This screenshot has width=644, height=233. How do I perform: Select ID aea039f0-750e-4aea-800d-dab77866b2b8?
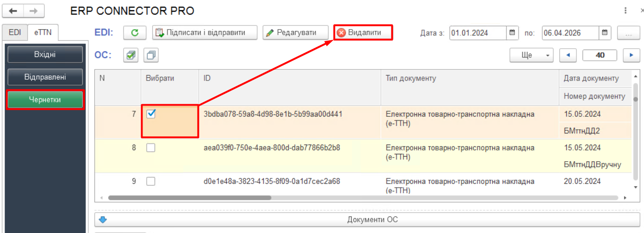[x=272, y=148]
